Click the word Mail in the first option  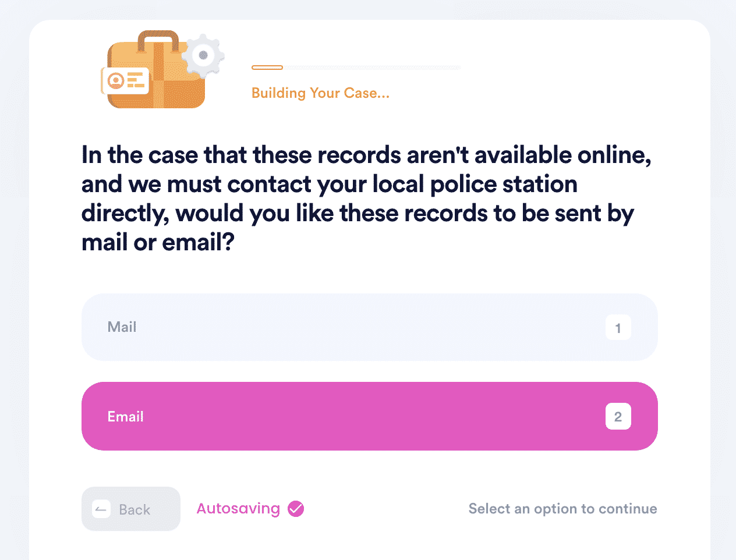(122, 327)
